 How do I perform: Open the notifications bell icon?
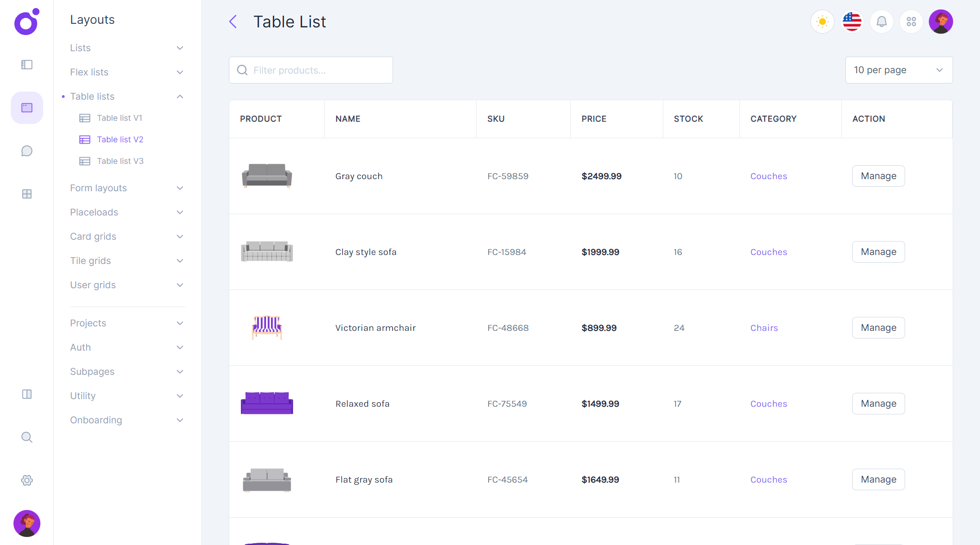[x=881, y=21]
